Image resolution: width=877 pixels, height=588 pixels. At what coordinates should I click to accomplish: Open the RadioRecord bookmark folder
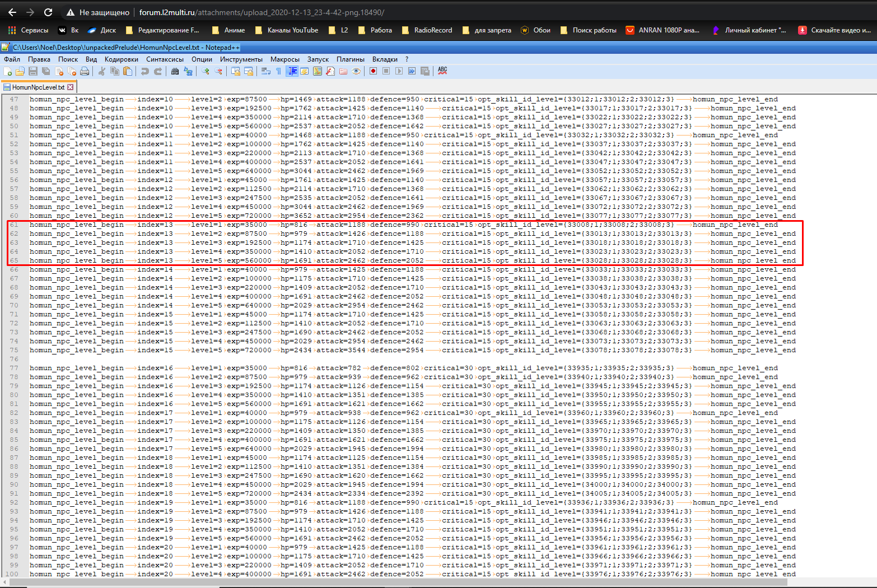[427, 30]
